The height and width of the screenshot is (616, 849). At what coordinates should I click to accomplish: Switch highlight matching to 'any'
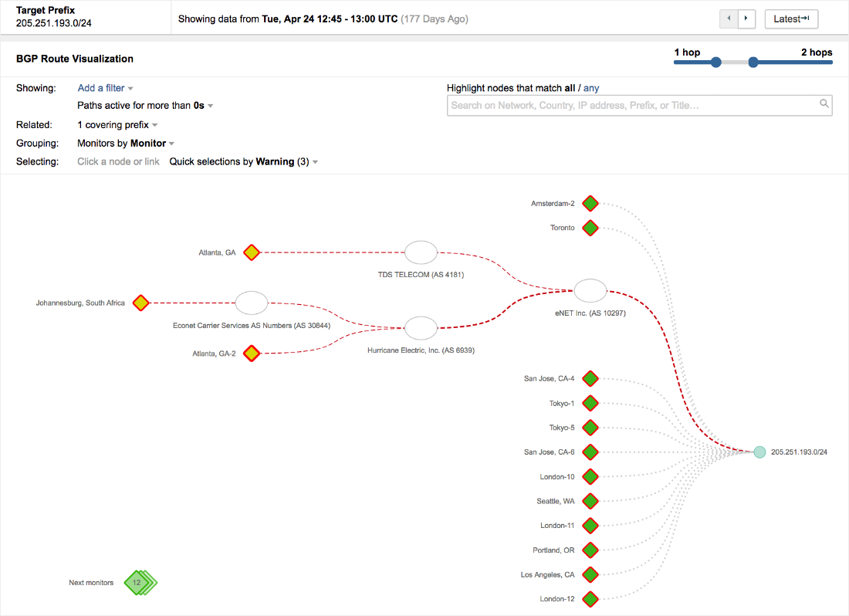pos(591,88)
